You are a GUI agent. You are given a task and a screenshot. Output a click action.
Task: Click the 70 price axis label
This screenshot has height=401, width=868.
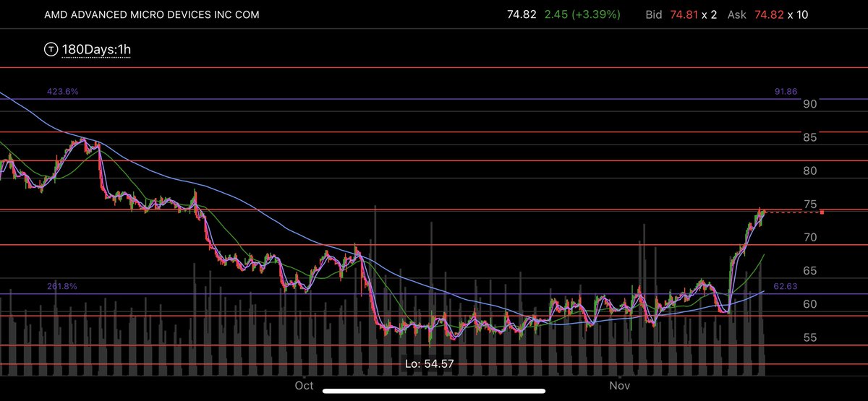810,237
